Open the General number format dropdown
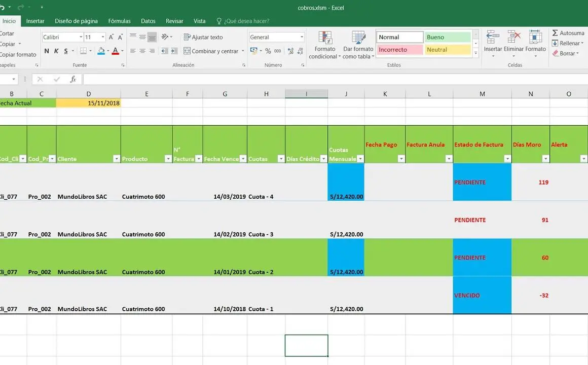This screenshot has height=365, width=588. pos(302,38)
